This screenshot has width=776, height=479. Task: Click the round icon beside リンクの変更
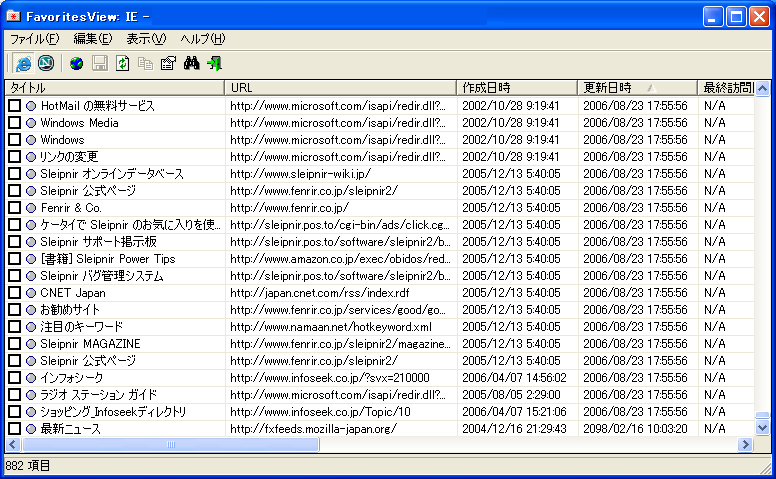31,157
